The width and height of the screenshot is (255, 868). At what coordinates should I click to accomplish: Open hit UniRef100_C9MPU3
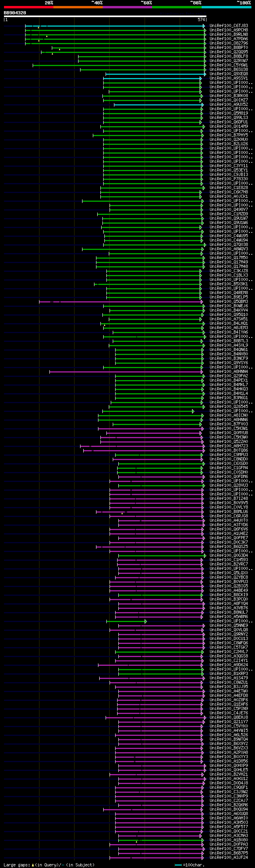pyautogui.click(x=229, y=454)
